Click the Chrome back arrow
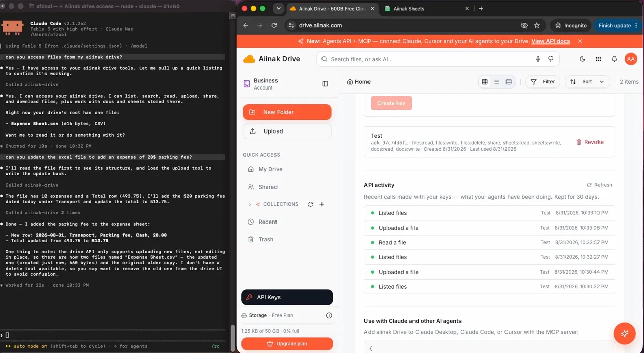Viewport: 644px width, 353px height. click(246, 25)
